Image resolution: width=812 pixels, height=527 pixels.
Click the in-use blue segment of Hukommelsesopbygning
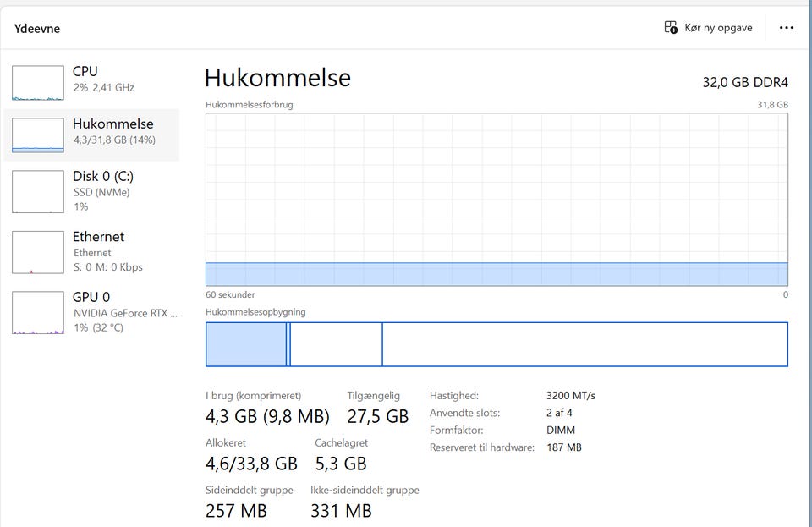[x=246, y=344]
